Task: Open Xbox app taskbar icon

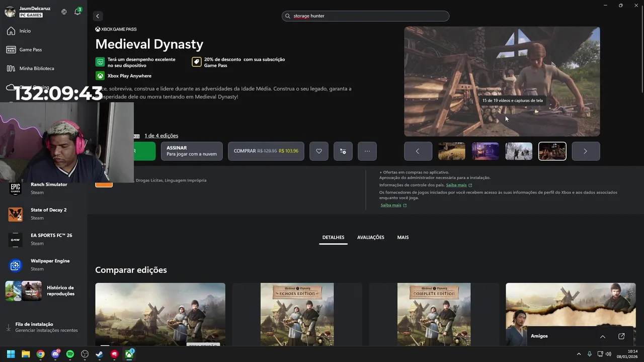Action: point(129,354)
